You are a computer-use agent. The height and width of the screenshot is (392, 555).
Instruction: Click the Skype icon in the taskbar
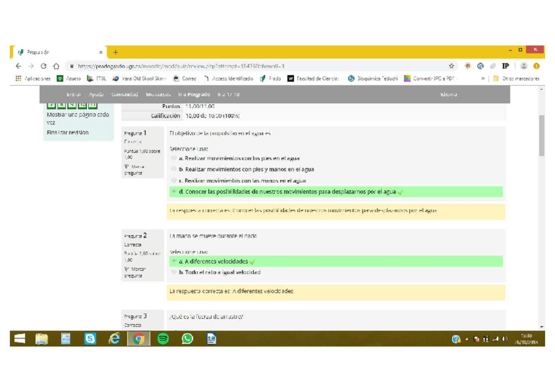90,338
